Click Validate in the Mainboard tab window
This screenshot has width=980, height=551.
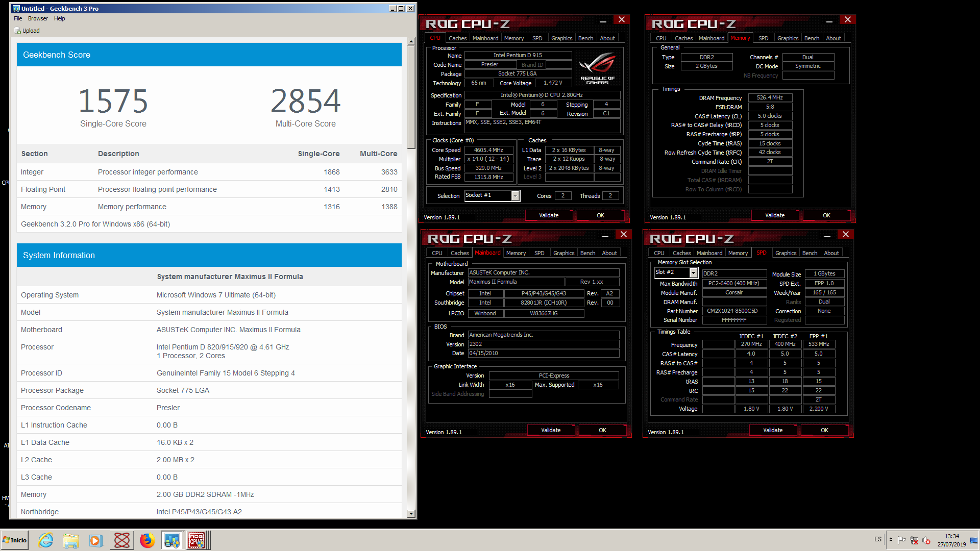pos(551,430)
